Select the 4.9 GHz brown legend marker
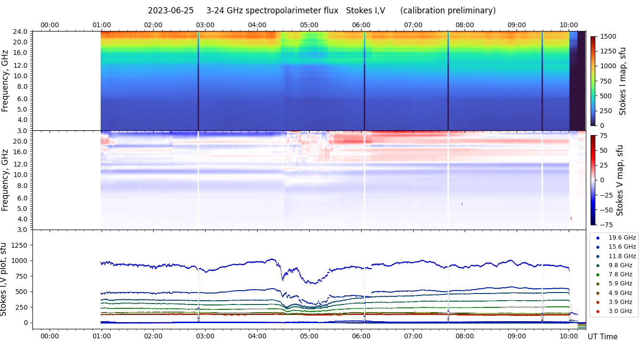 coord(598,293)
